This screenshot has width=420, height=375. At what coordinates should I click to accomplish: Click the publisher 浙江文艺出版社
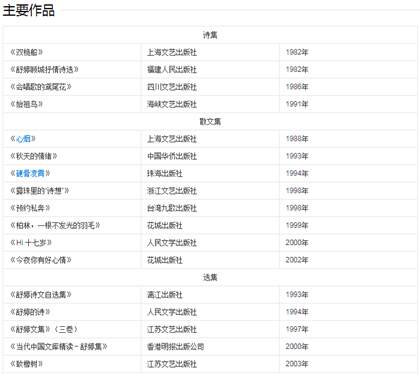point(172,191)
